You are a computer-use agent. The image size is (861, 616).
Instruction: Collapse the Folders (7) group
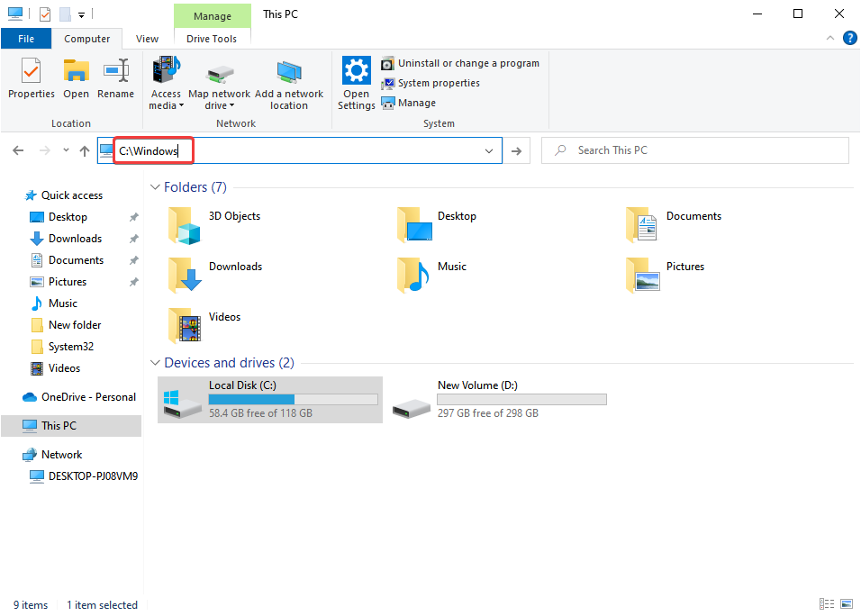pyautogui.click(x=156, y=187)
